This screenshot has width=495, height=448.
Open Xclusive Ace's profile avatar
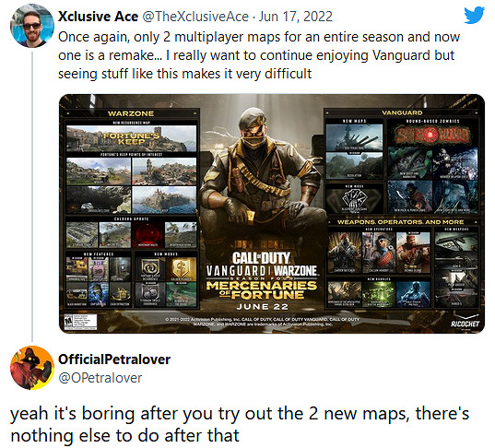pos(32,26)
